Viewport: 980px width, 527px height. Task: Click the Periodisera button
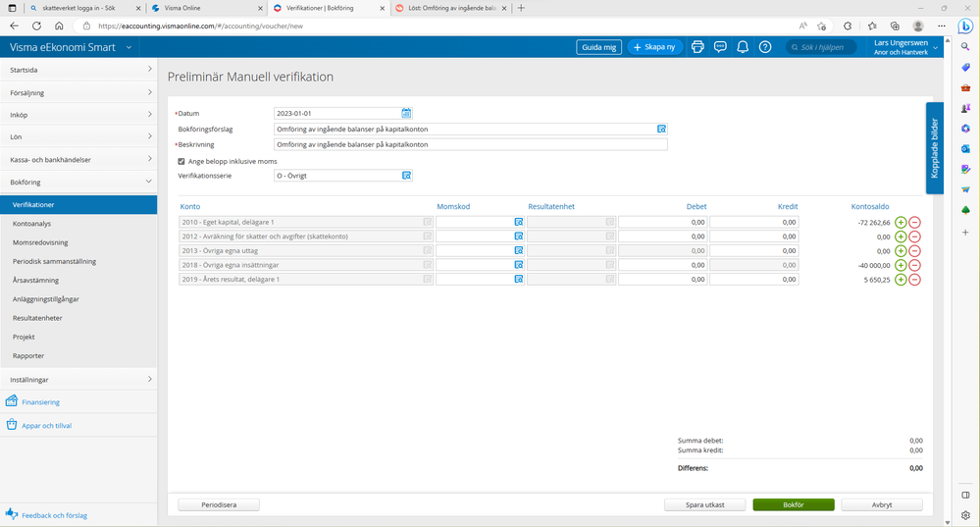point(219,504)
